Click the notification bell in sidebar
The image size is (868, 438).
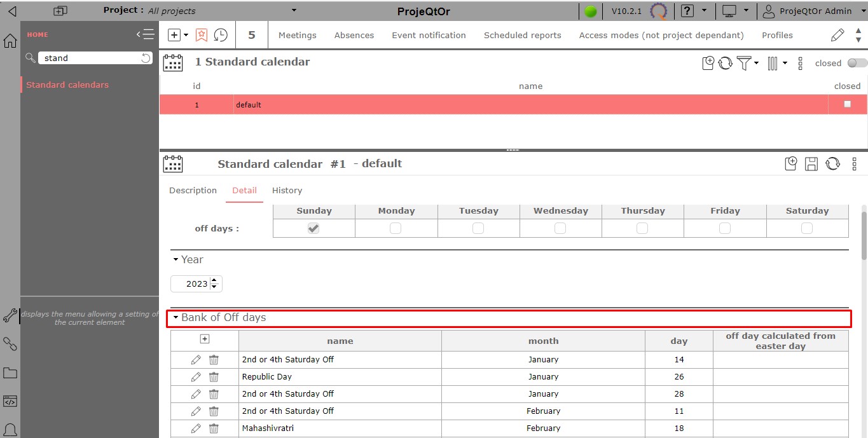point(10,430)
